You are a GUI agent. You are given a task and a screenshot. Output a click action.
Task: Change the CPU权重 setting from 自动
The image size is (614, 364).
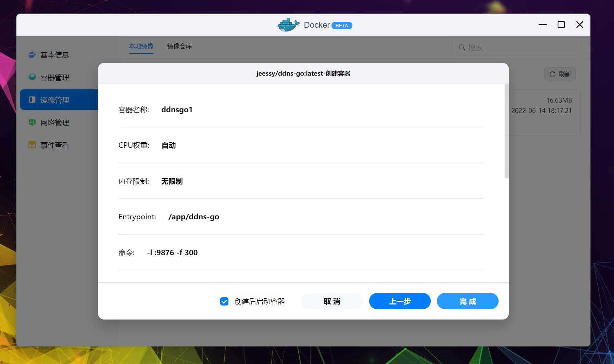[x=168, y=145]
